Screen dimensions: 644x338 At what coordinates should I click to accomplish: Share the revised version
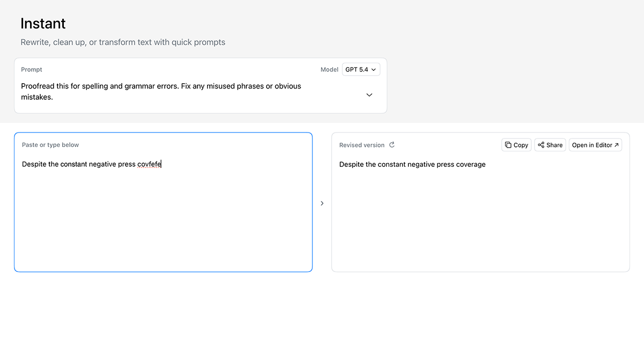point(550,145)
